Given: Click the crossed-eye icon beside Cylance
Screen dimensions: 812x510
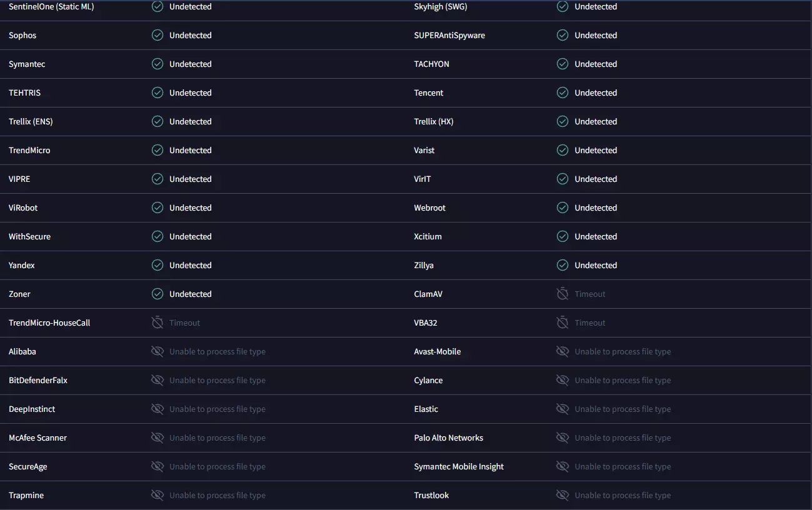Looking at the screenshot, I should click(563, 380).
